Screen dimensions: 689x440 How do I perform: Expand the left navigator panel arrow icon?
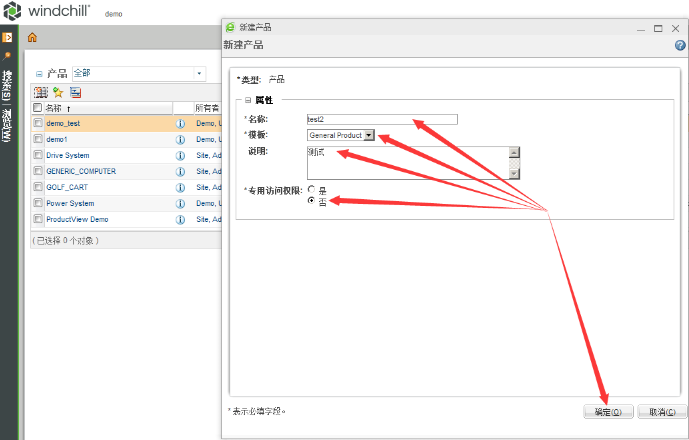click(x=7, y=38)
